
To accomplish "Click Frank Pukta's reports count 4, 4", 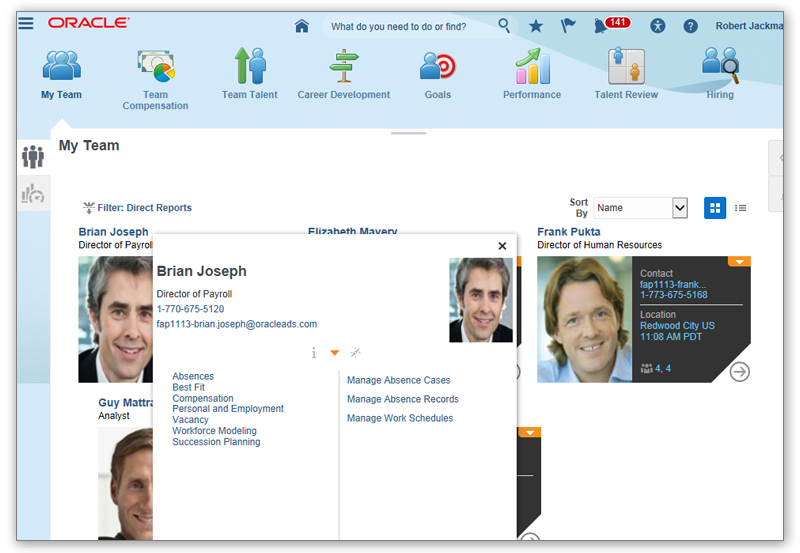I will pyautogui.click(x=656, y=368).
